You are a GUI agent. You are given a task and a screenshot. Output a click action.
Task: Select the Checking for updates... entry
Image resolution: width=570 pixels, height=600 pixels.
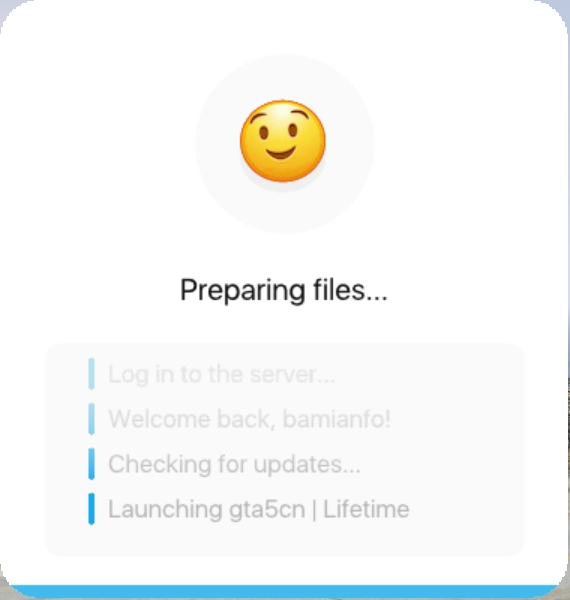coord(235,464)
